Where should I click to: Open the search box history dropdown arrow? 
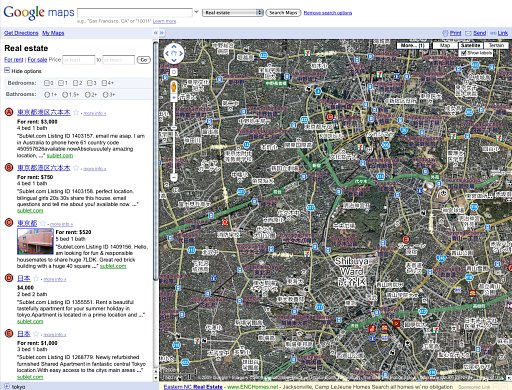pyautogui.click(x=196, y=12)
